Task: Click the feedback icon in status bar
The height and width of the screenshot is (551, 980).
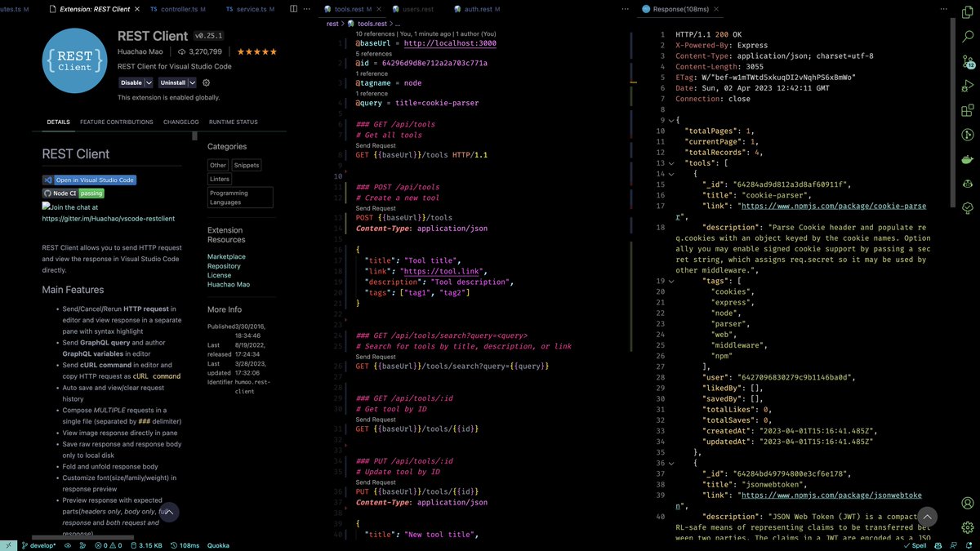Action: (x=955, y=545)
